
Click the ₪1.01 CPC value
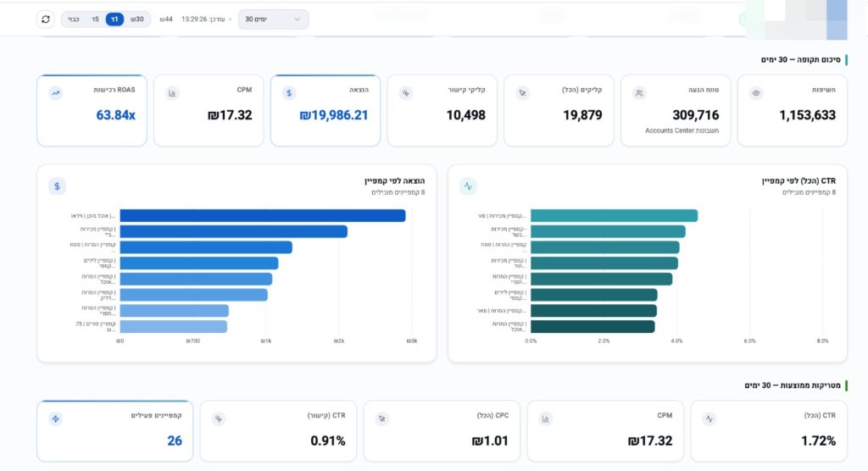(x=490, y=441)
